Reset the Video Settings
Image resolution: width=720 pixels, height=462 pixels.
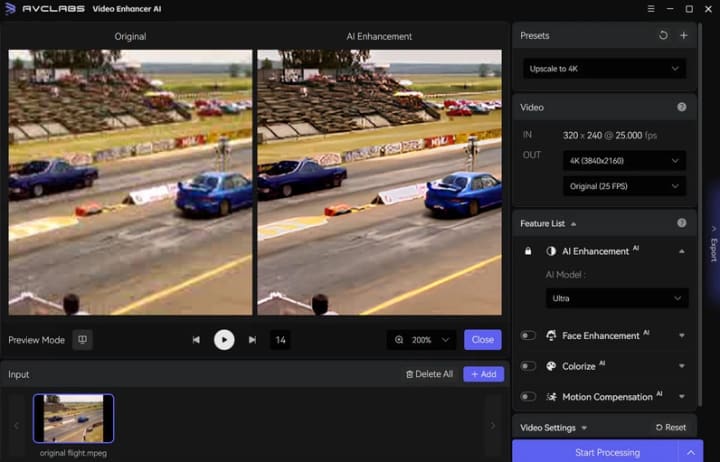click(x=671, y=428)
